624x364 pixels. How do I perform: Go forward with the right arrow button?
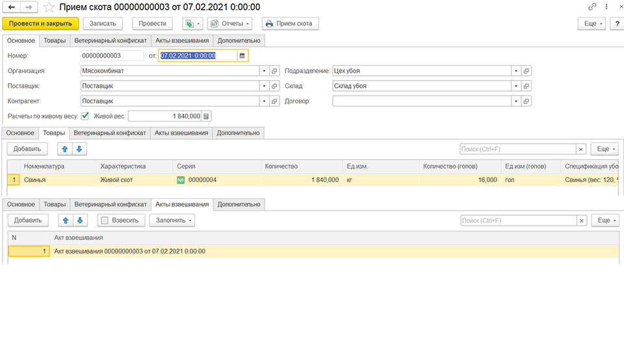coord(29,7)
